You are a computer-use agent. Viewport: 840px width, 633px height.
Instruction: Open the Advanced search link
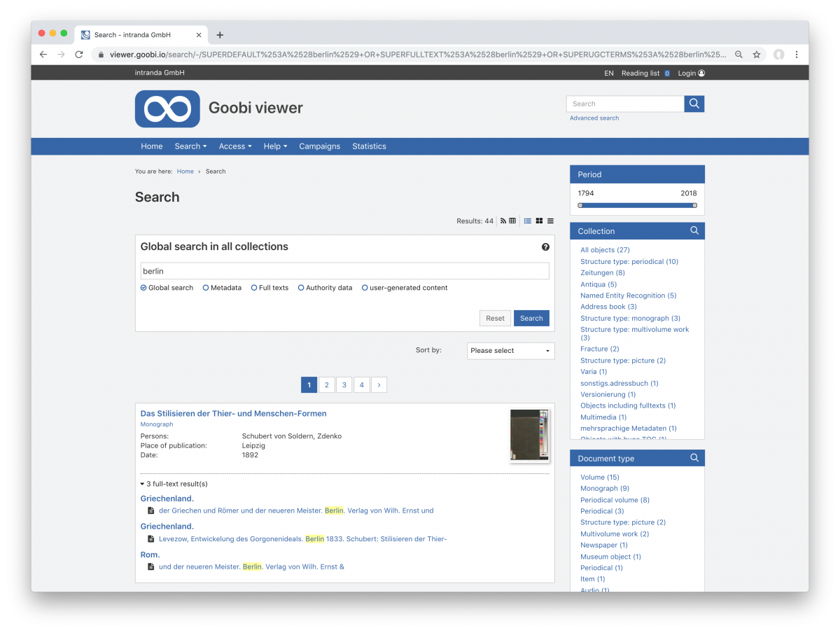click(x=594, y=118)
